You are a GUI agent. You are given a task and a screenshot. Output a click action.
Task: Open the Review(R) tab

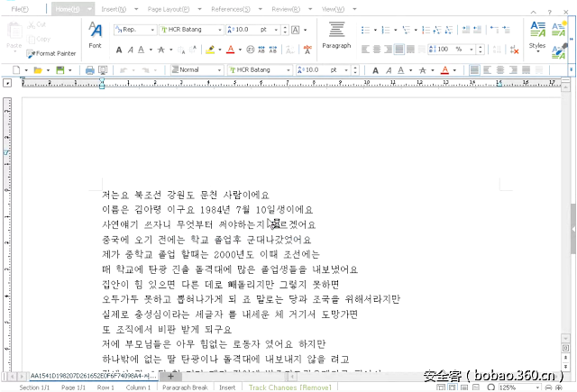click(286, 9)
